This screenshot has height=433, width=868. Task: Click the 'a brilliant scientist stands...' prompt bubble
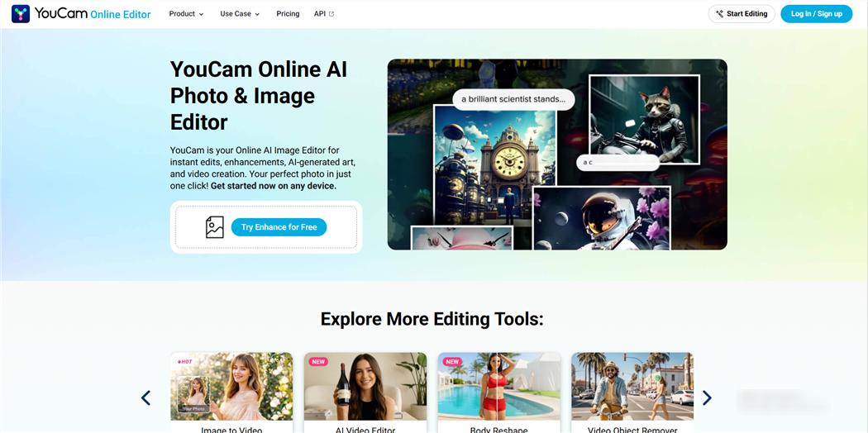tap(513, 99)
